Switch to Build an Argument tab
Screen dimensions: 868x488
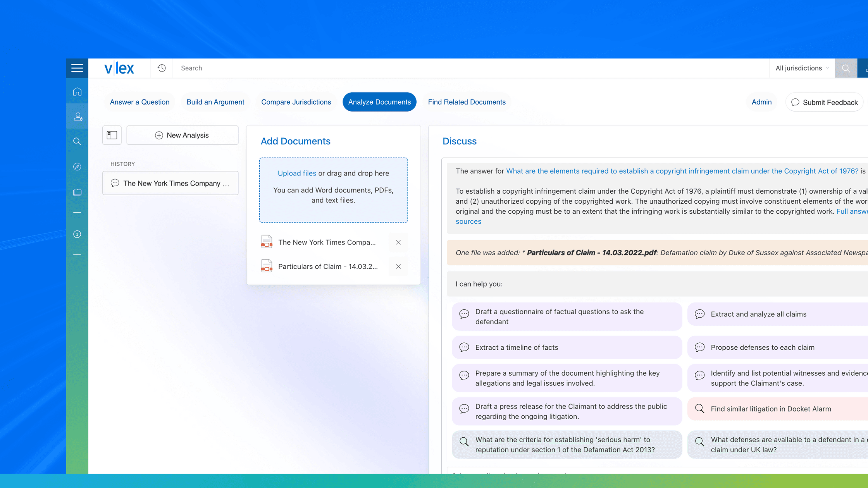(215, 102)
